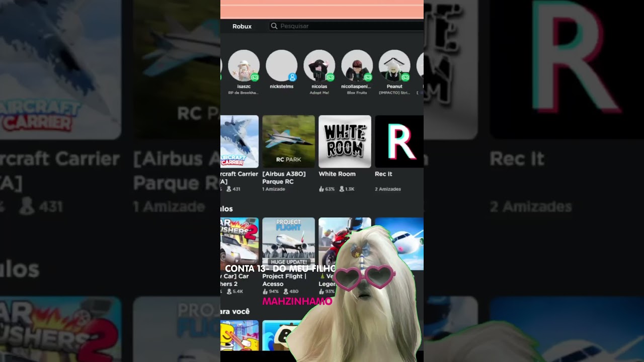This screenshot has height=362, width=644.
Task: Open the Aircraft Carrier game thumbnail
Action: [239, 141]
